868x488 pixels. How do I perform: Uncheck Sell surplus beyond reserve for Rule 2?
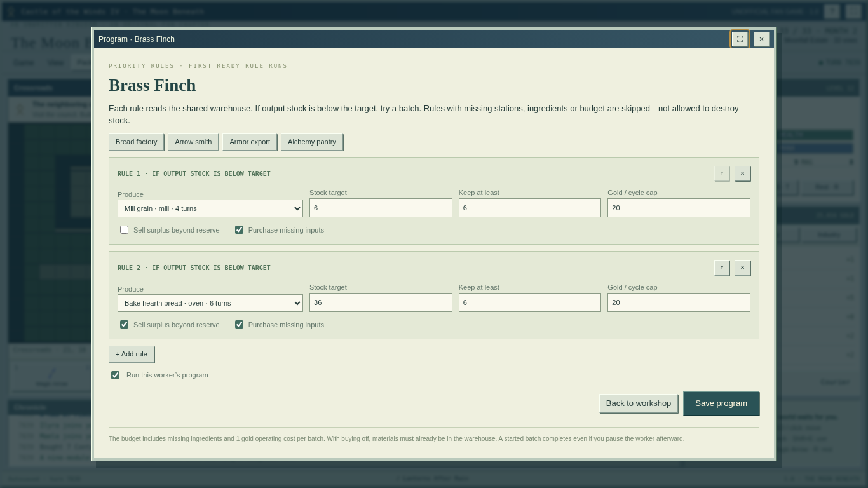[124, 324]
